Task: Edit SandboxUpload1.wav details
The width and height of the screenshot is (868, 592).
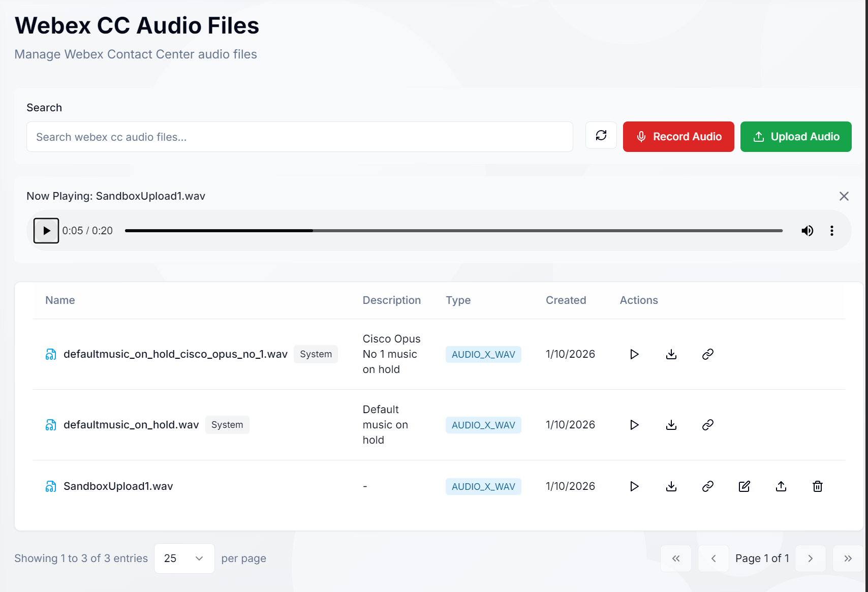Action: point(744,486)
